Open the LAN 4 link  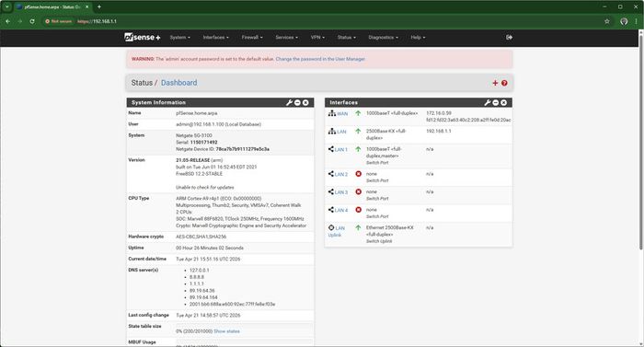pos(341,211)
